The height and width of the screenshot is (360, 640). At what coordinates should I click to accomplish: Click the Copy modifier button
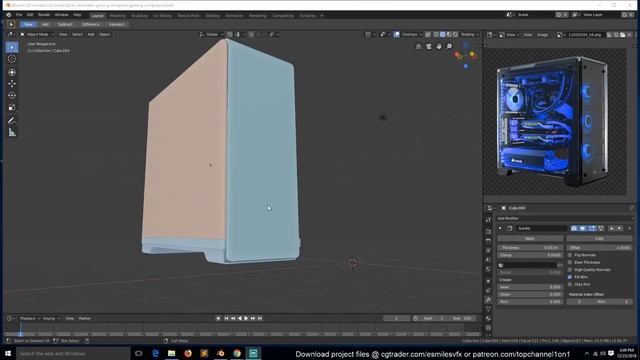point(600,238)
